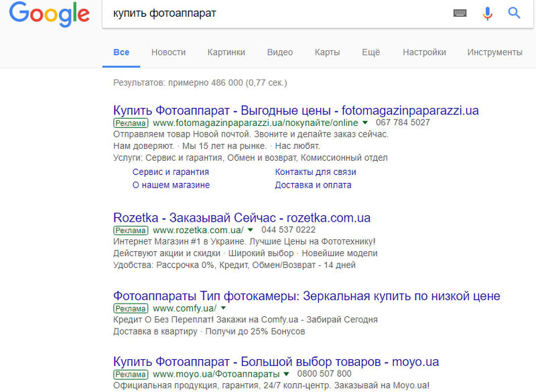This screenshot has width=536, height=392.
Task: Click 'Услуги: Сервис и гарантия' line
Action: pos(251,157)
